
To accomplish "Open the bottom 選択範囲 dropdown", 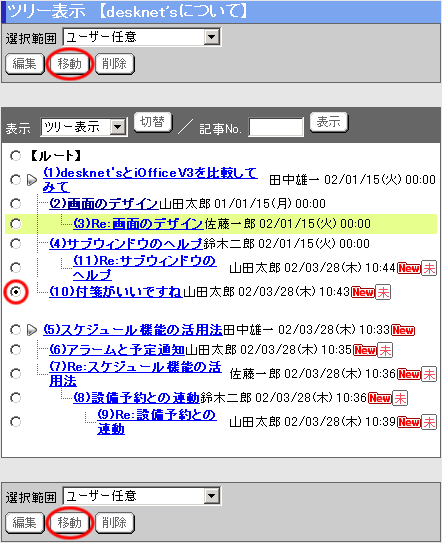I will [142, 496].
